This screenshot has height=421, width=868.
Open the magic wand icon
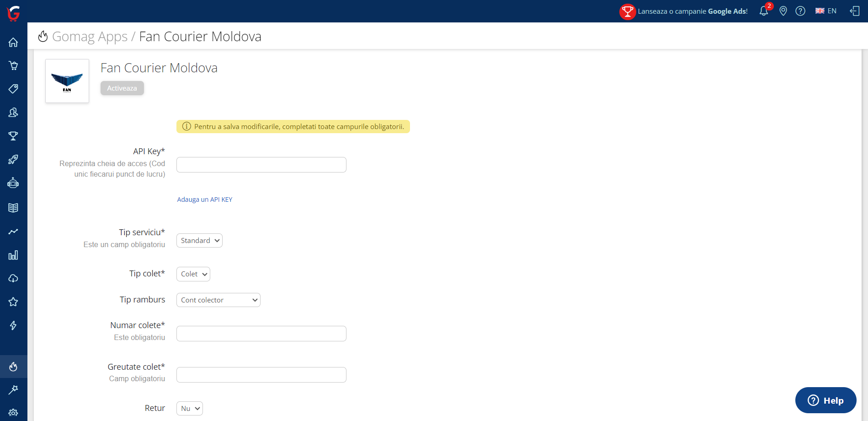(13, 390)
